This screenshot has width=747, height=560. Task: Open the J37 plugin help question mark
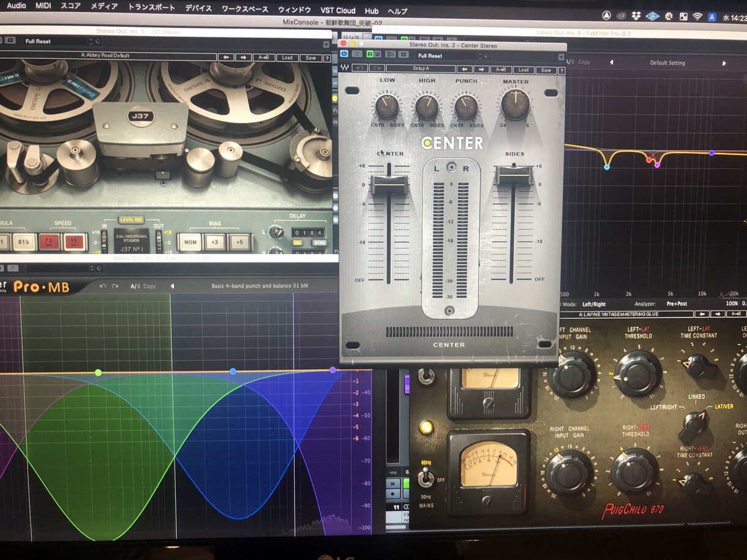click(x=326, y=58)
